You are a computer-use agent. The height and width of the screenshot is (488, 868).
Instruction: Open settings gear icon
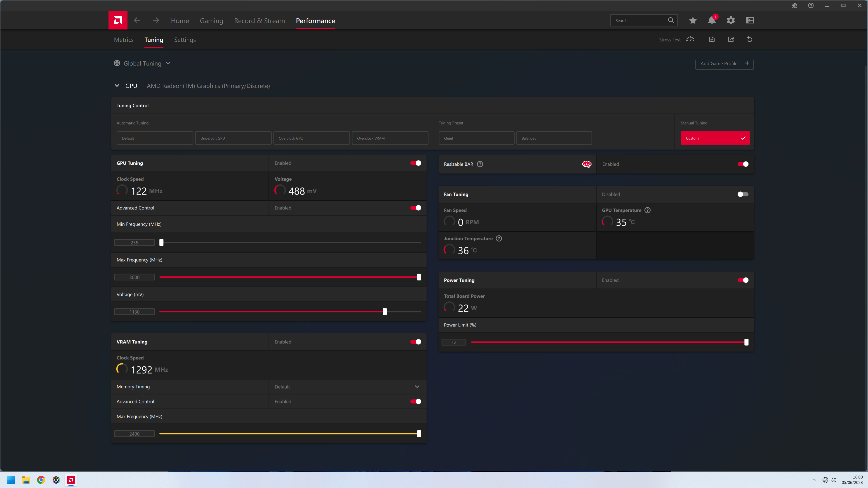pyautogui.click(x=731, y=21)
